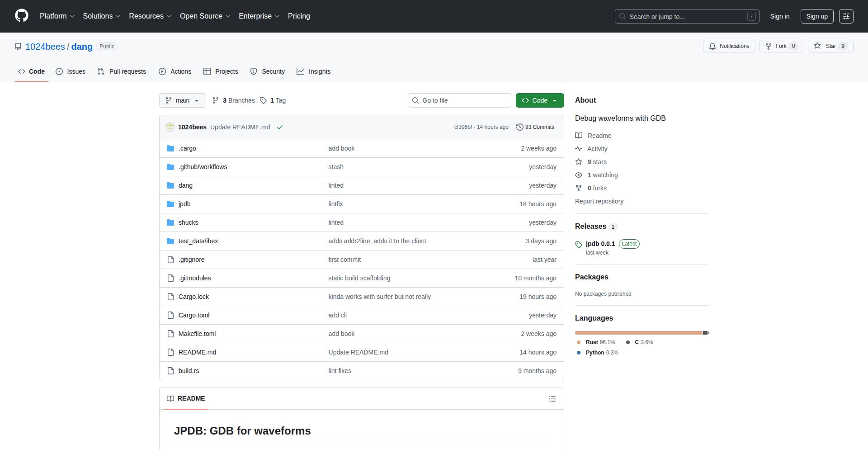Image resolution: width=868 pixels, height=449 pixels.
Task: Open the Open Source menu
Action: pyautogui.click(x=205, y=16)
